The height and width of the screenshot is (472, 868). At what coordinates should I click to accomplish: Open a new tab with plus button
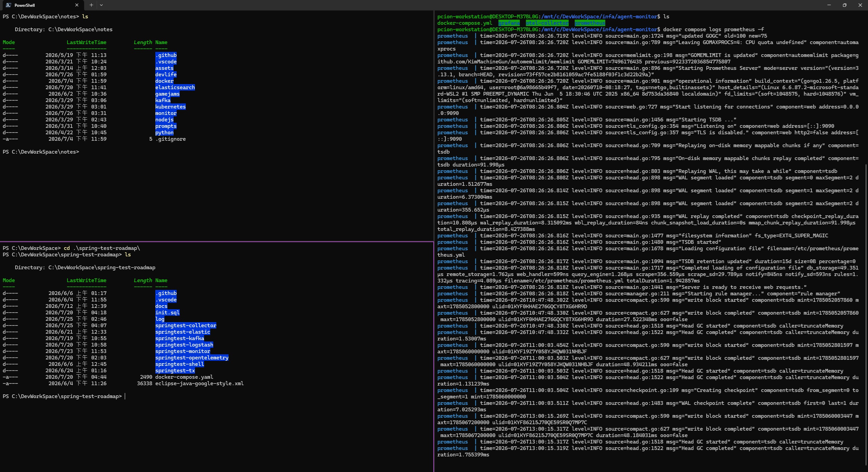pyautogui.click(x=91, y=5)
